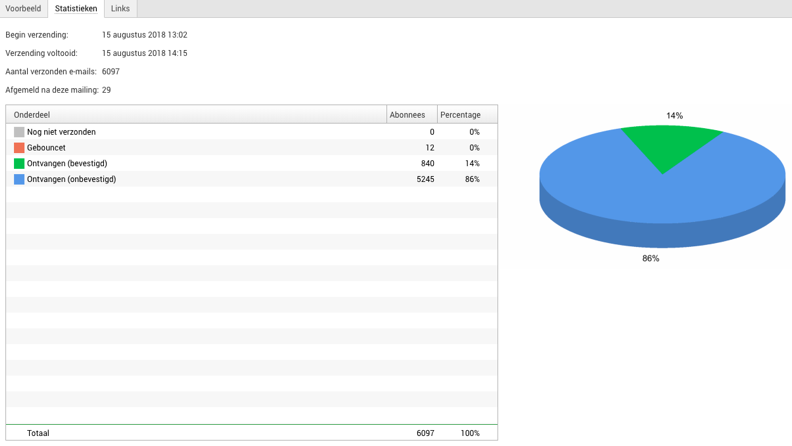This screenshot has height=446, width=792.
Task: Click the blue 'Ontvangen (onbevestigd)' swatch
Action: tap(19, 180)
